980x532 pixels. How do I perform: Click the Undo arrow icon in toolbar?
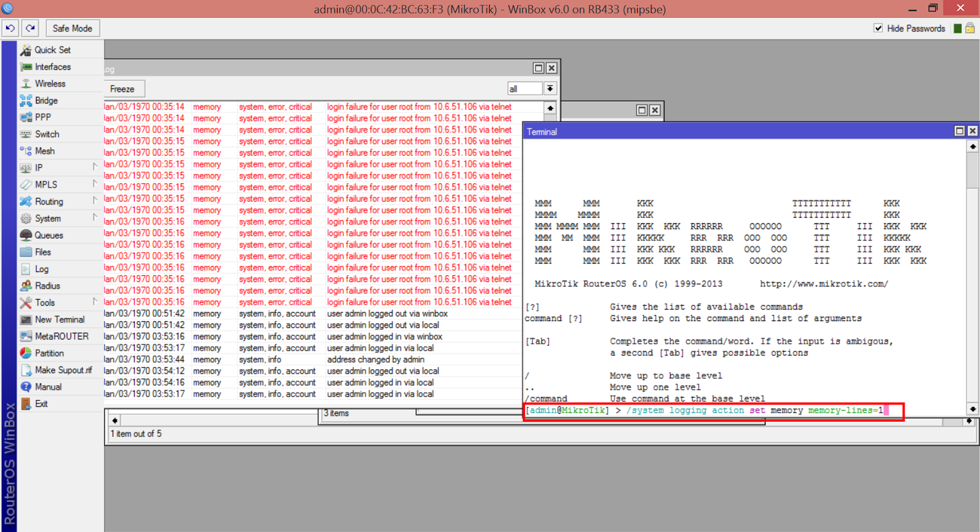click(x=10, y=28)
